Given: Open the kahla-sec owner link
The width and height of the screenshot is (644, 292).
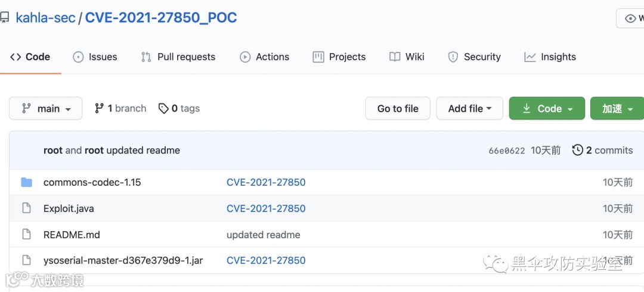Looking at the screenshot, I should [45, 18].
